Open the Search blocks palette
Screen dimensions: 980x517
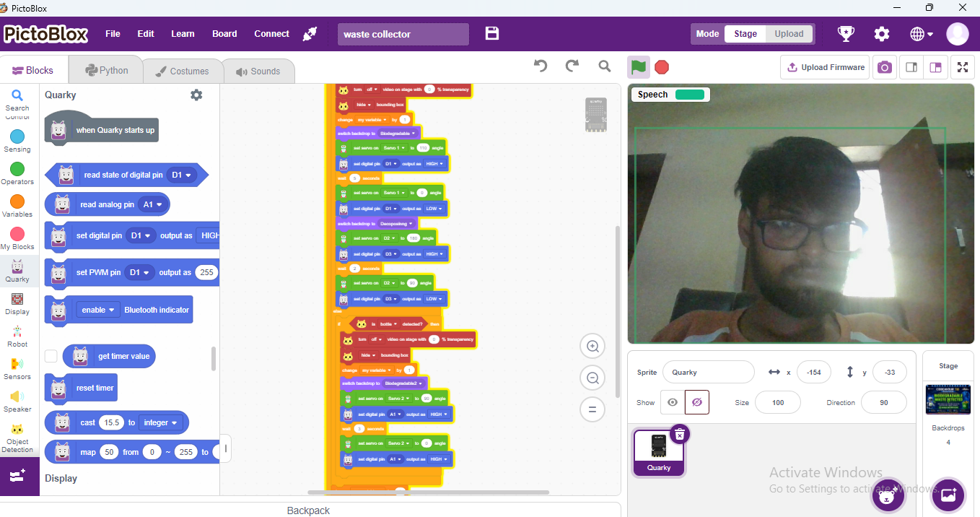(17, 100)
